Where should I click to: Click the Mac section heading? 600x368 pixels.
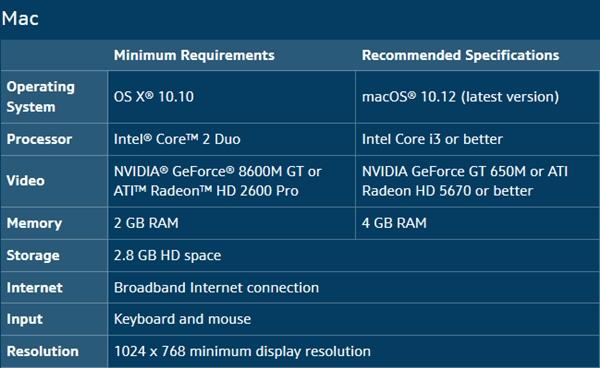coord(20,18)
